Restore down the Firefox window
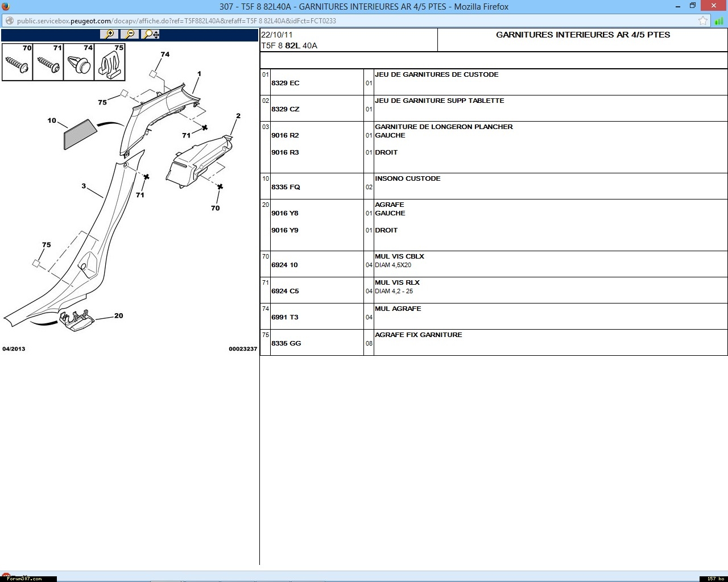Viewport: 728px width, 582px height. 692,6
